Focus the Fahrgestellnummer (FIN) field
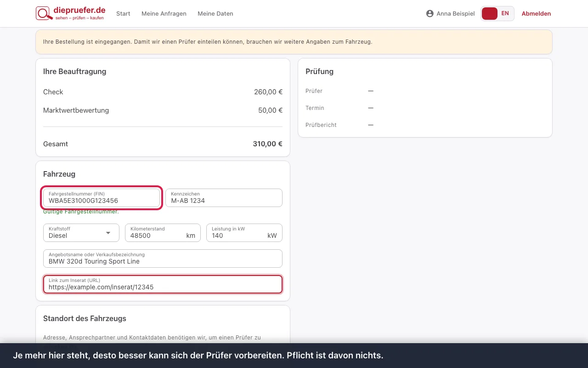The height and width of the screenshot is (368, 588). click(x=102, y=198)
